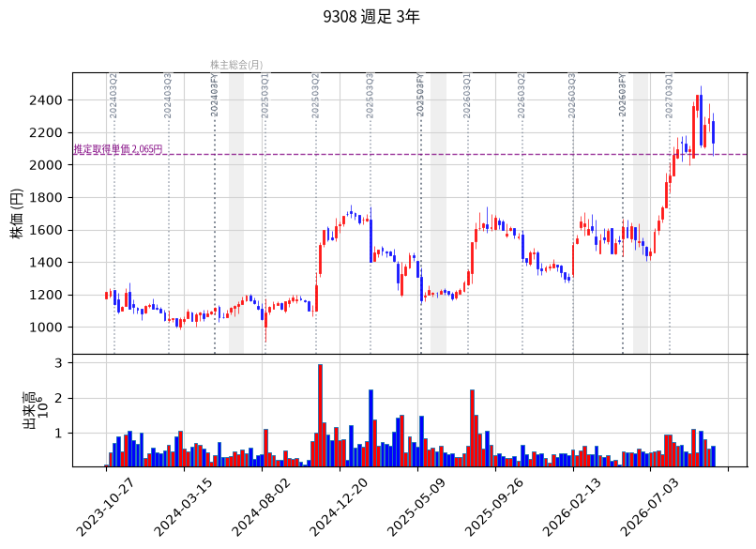This screenshot has width=756, height=549.
Task: Click the "202503Q2" quarter marker label
Action: [x=315, y=96]
